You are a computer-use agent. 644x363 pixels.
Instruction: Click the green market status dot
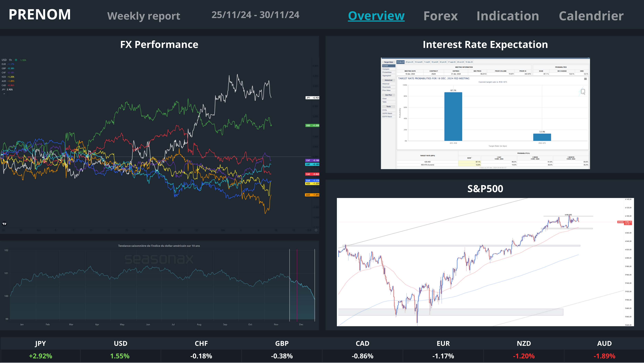(16, 60)
